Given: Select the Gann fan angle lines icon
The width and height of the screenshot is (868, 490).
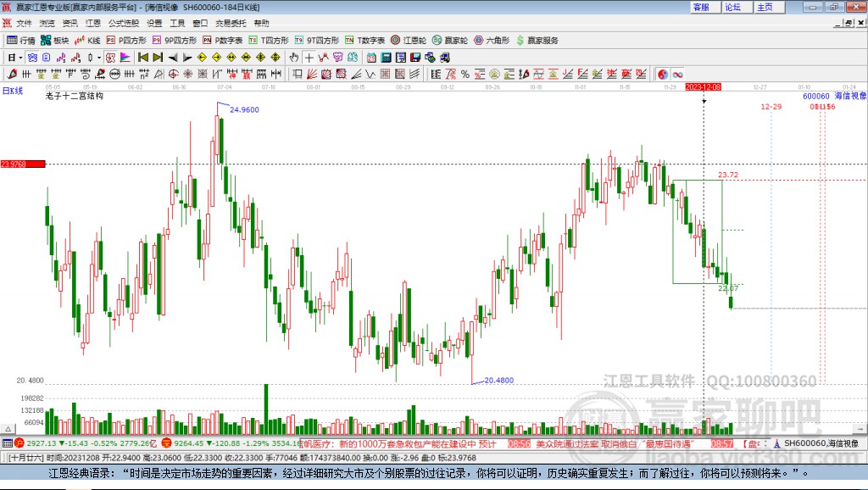Looking at the screenshot, I should [311, 74].
